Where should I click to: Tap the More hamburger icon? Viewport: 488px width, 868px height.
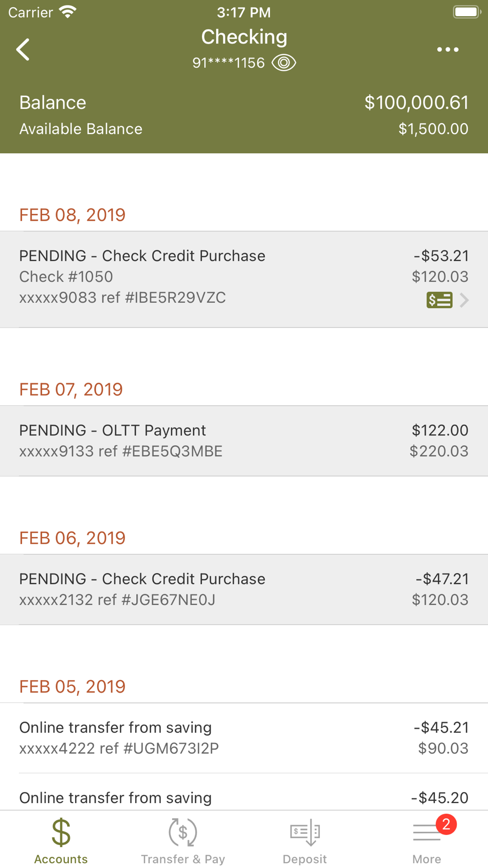click(x=426, y=832)
